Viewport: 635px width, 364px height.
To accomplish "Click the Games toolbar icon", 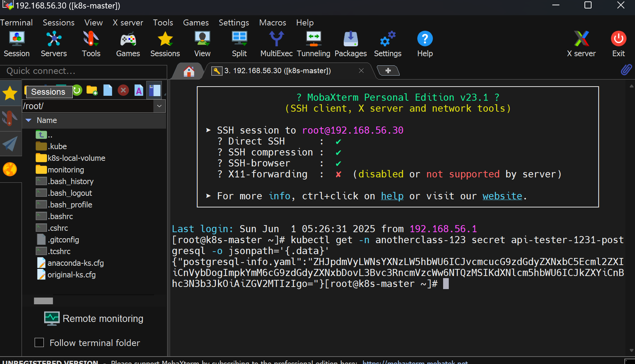I will (128, 44).
